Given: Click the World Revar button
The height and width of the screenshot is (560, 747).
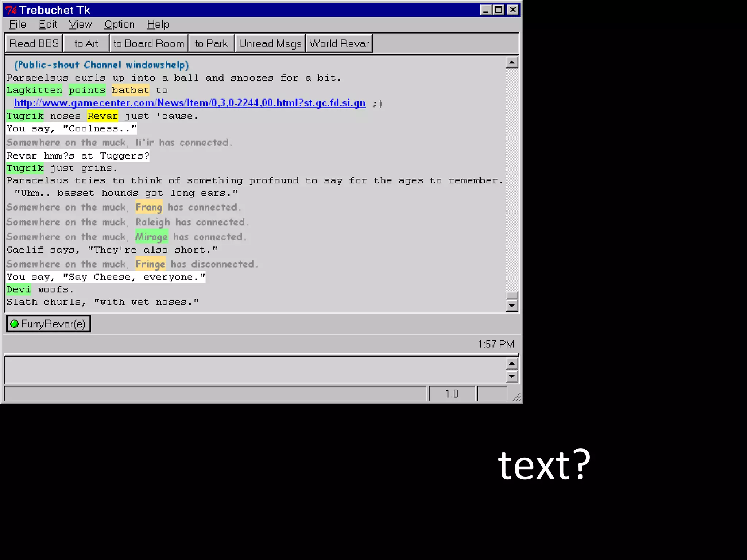Looking at the screenshot, I should 339,44.
